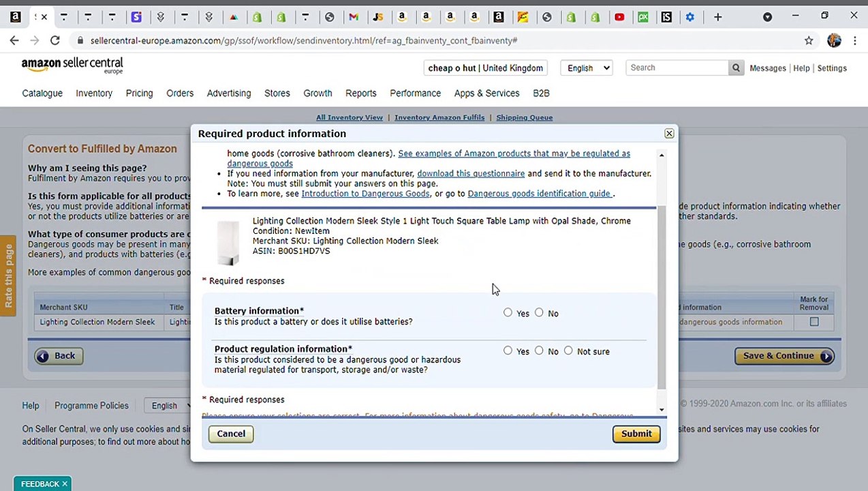Select Not sure for Product regulation
Viewport: 868px width, 491px height.
(568, 351)
